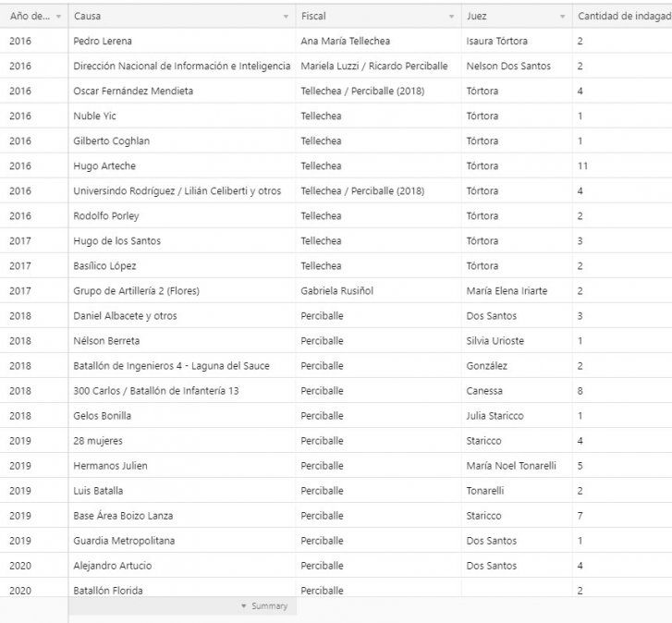
Task: Expand the Summary bar at the bottom
Action: coord(264,606)
